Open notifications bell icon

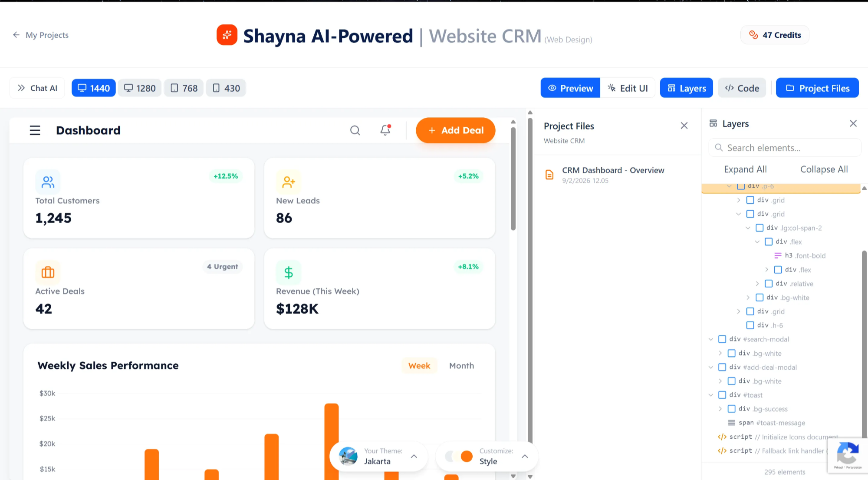click(385, 130)
